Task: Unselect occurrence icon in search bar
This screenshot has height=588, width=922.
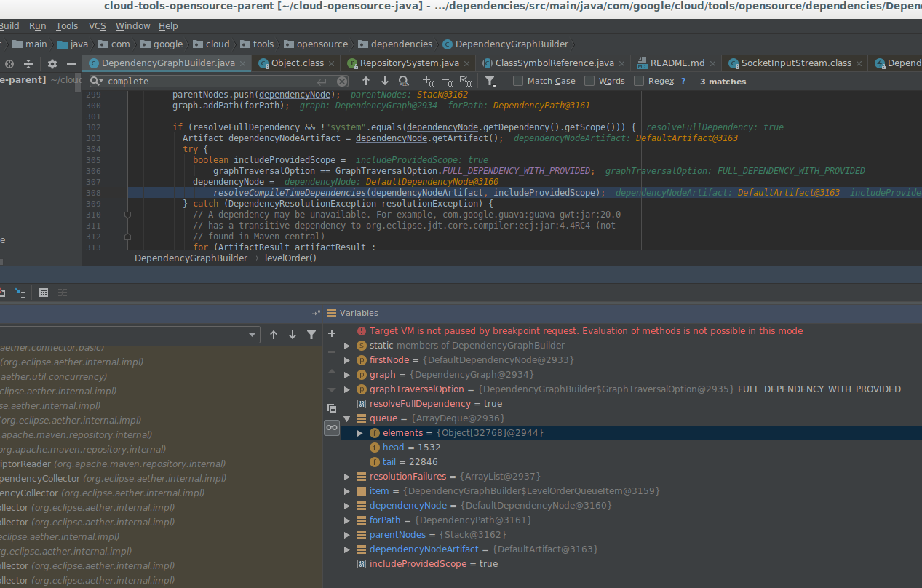Action: (x=447, y=81)
